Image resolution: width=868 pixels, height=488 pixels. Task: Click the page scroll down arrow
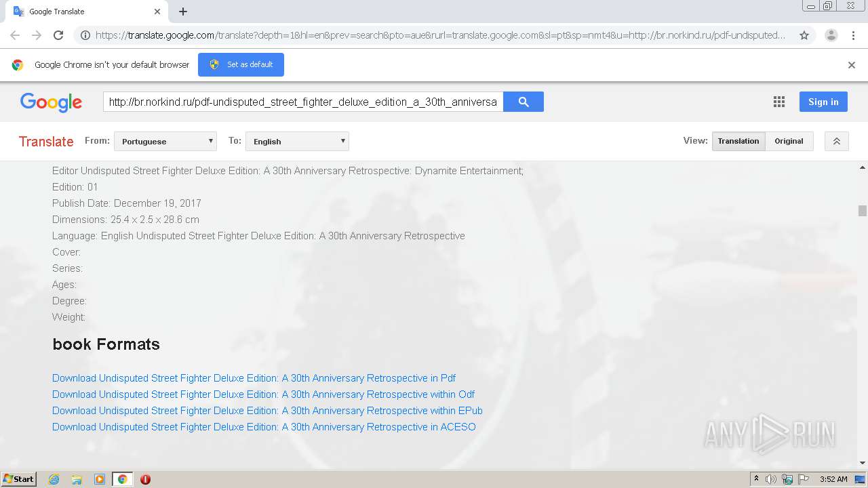pyautogui.click(x=863, y=464)
